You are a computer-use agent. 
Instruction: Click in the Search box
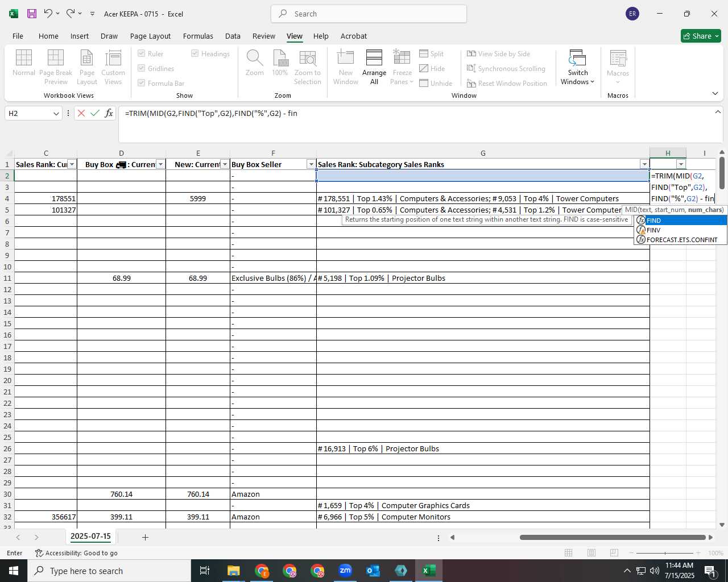[369, 14]
